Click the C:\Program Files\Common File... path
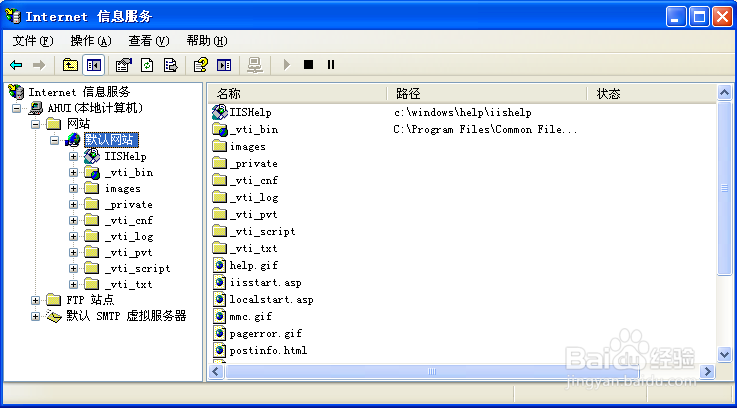The width and height of the screenshot is (737, 408). coord(486,130)
